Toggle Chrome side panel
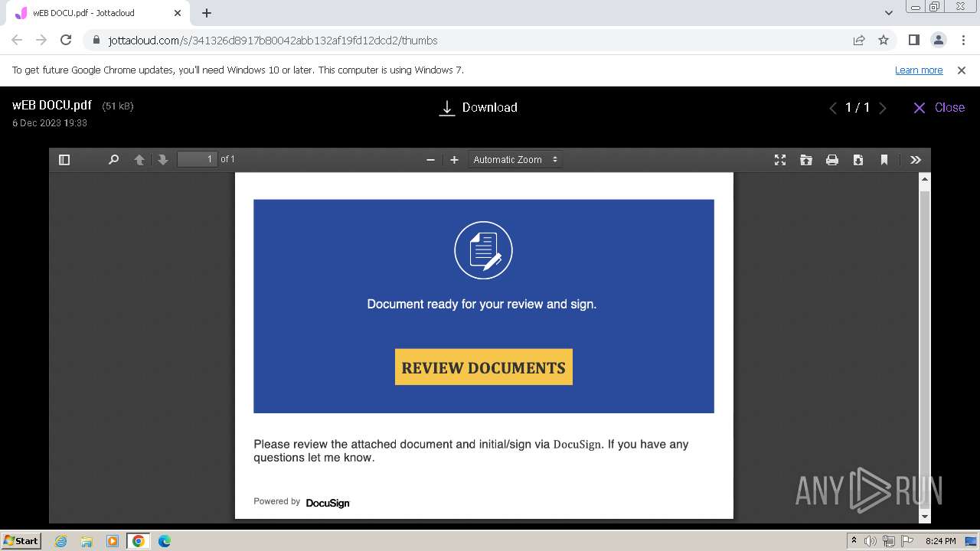The width and height of the screenshot is (980, 551). pos(913,40)
